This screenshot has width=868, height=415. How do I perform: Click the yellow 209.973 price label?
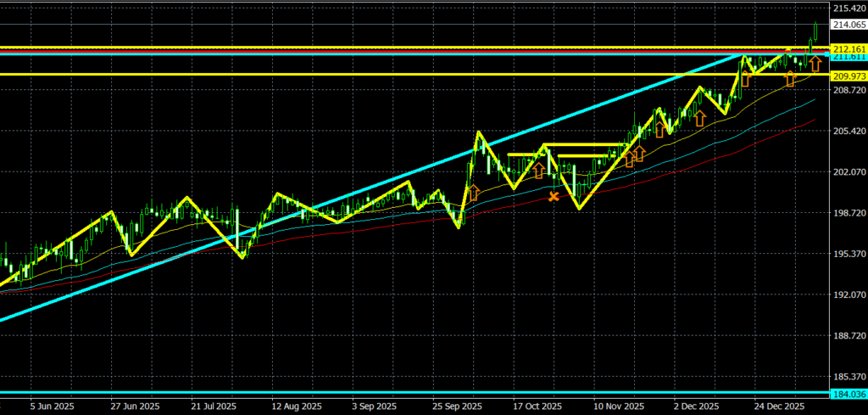tap(848, 76)
